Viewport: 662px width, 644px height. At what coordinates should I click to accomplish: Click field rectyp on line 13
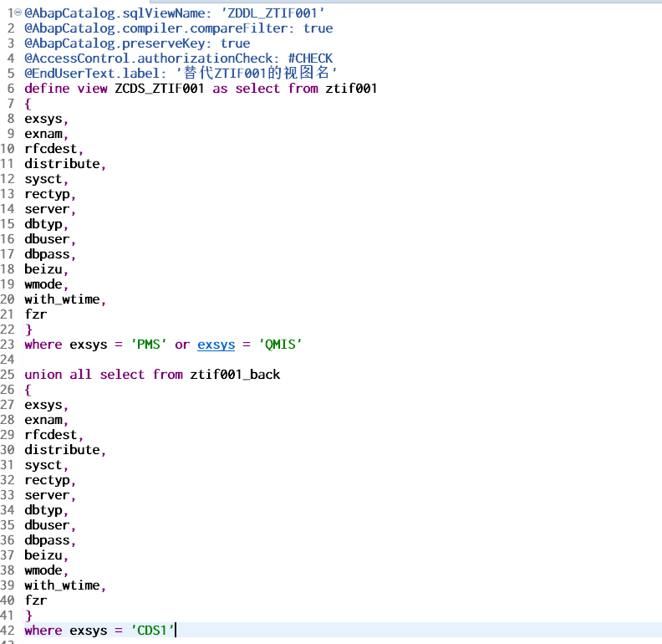pyautogui.click(x=47, y=194)
